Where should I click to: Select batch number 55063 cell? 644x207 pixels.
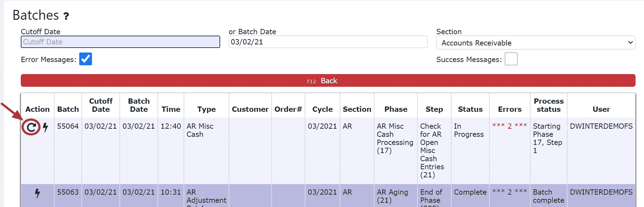pos(68,192)
